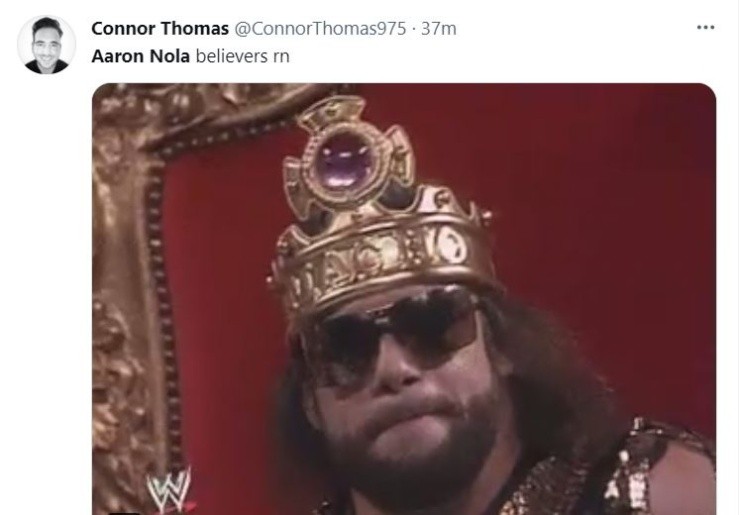Click the WWE logo watermark in the GIF

169,490
